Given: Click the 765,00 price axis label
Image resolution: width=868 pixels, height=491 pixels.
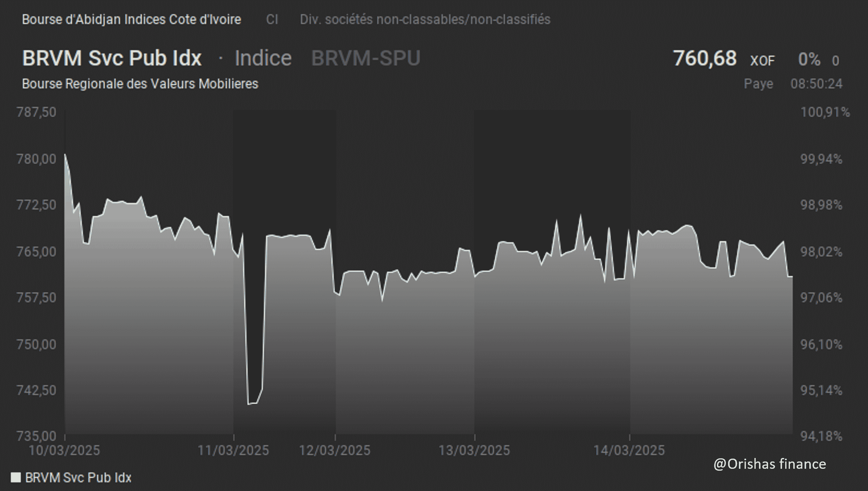Looking at the screenshot, I should [36, 252].
